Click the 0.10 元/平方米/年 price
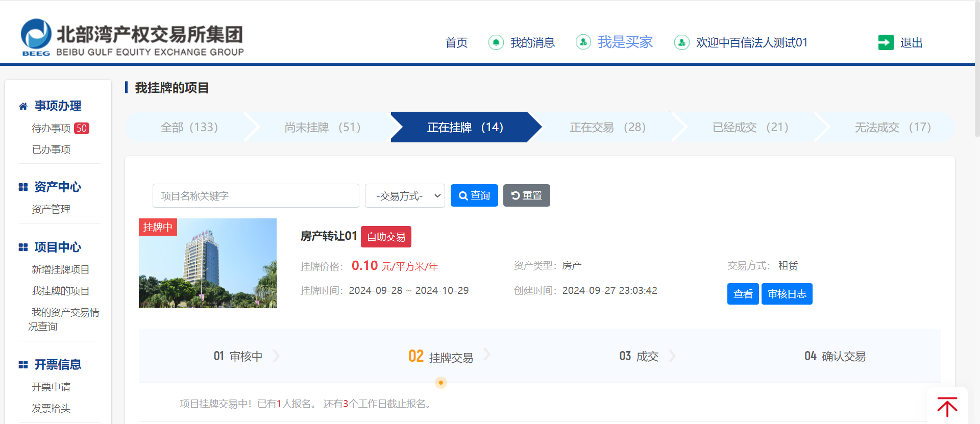The width and height of the screenshot is (980, 424). click(395, 266)
